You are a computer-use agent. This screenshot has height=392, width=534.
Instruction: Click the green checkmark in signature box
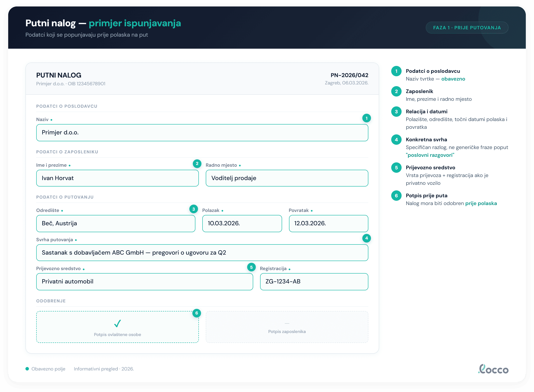pos(117,323)
